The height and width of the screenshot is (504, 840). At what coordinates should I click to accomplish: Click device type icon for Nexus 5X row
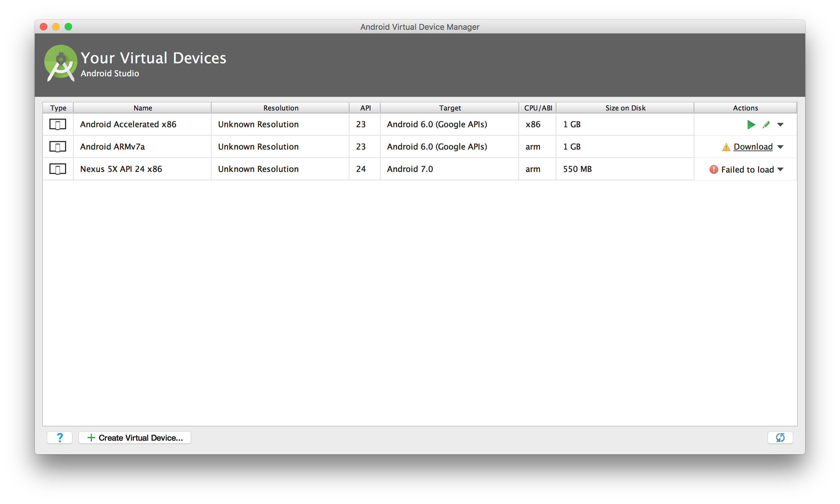[57, 169]
